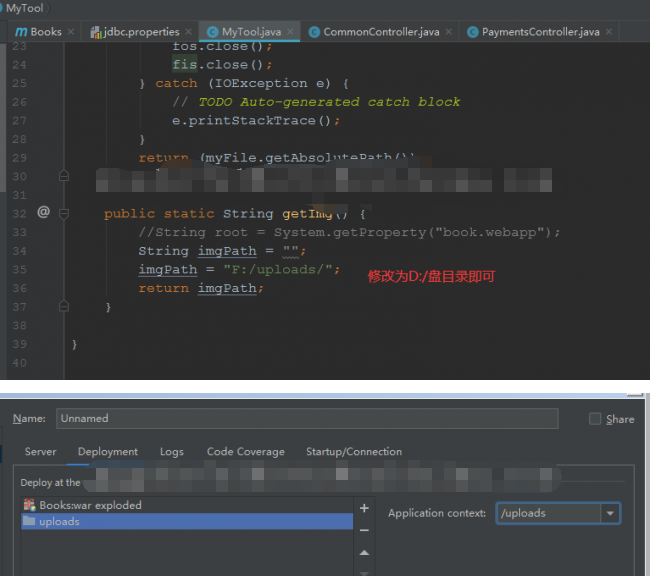Open the Application context dropdown arrow

[610, 513]
